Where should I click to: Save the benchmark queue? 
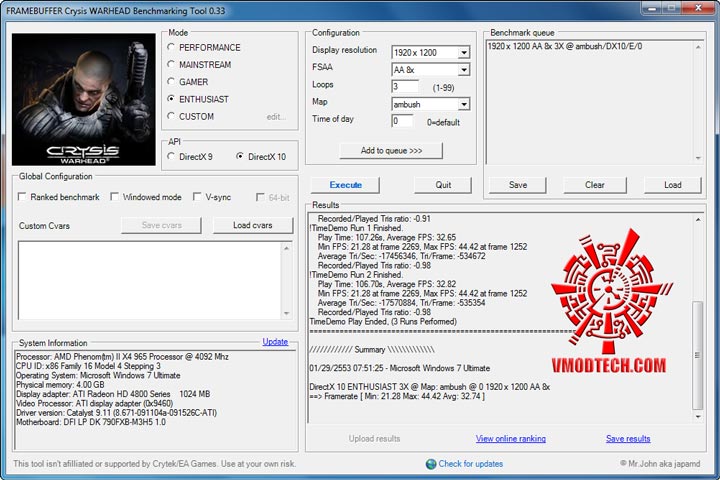pos(518,185)
